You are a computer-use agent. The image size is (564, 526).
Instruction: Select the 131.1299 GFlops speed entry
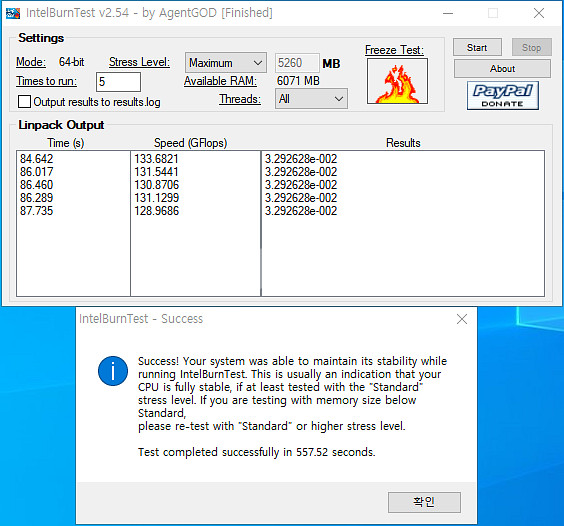coord(156,198)
